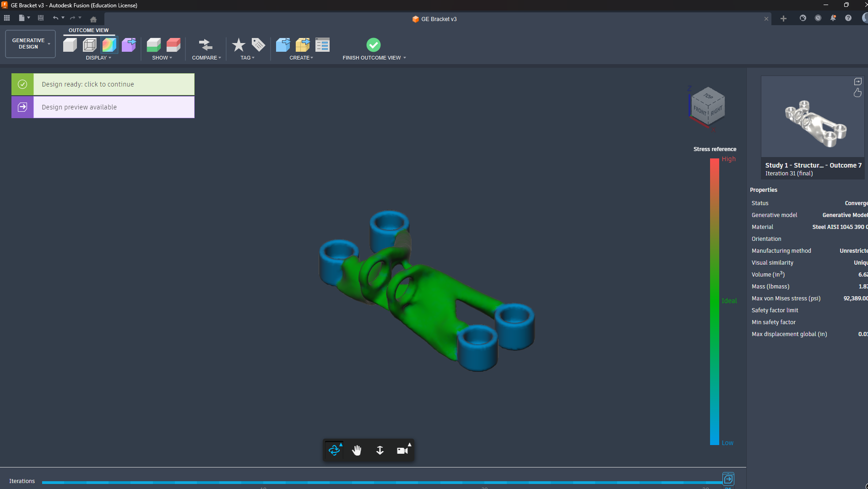Click the TOP face of ViewCube
868x489 pixels.
click(x=708, y=96)
